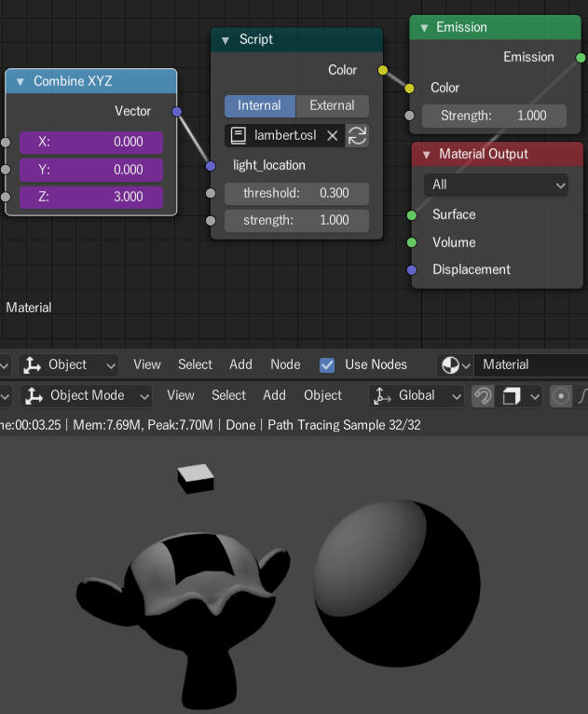This screenshot has width=588, height=714.
Task: Click the small cube in rendered viewport
Action: 196,478
